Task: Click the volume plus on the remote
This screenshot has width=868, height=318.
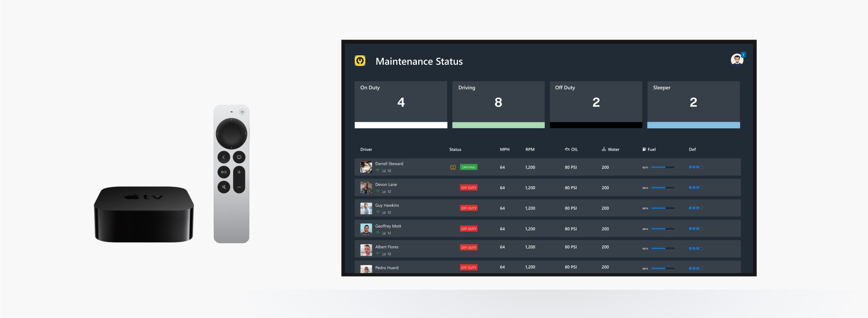Action: pyautogui.click(x=239, y=172)
